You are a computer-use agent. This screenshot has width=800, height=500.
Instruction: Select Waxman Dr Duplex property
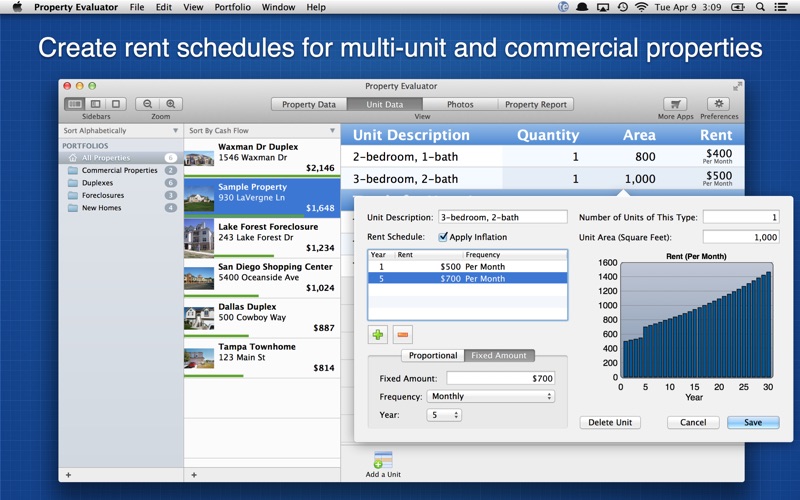point(262,157)
